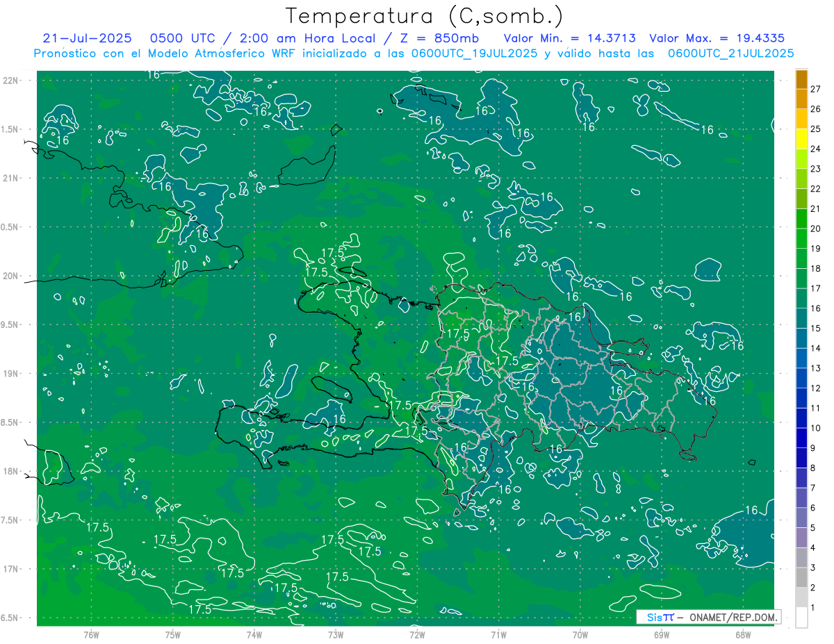
Task: Pick the yellow swatch between 25 and 24
Action: tap(801, 139)
